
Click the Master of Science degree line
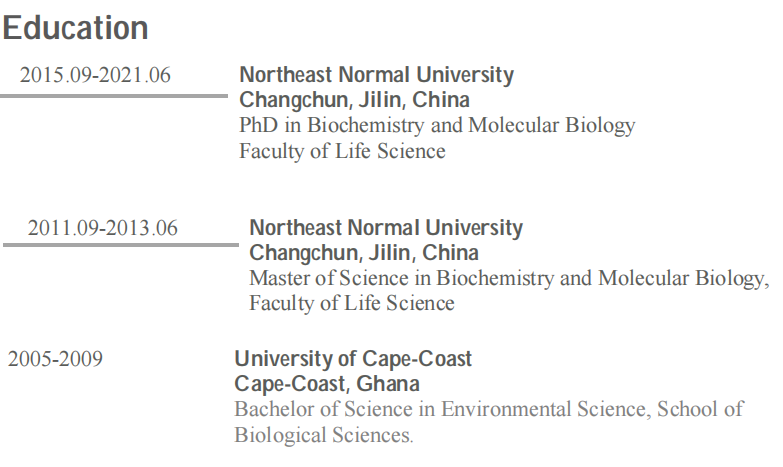[509, 278]
